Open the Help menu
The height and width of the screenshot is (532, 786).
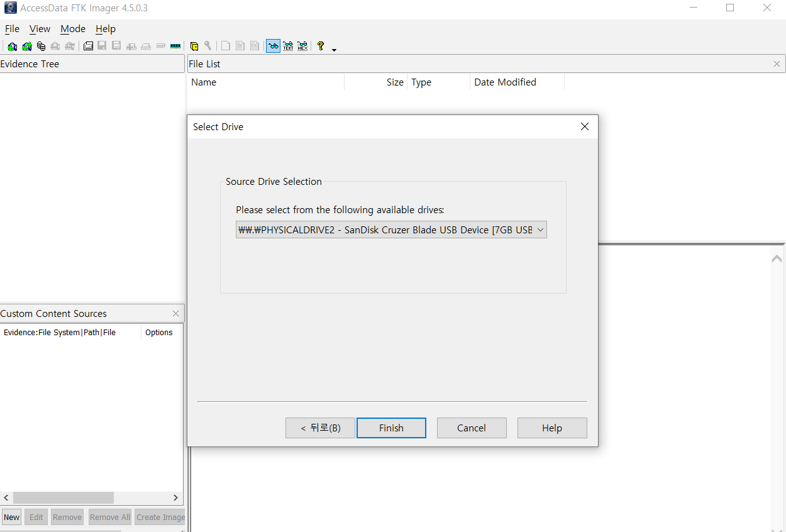(x=106, y=29)
